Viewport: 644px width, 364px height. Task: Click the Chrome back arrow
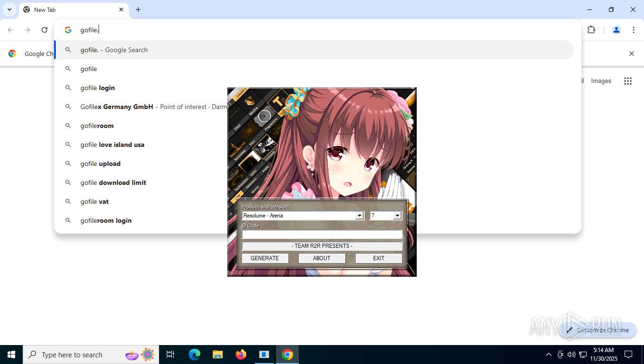point(10,30)
